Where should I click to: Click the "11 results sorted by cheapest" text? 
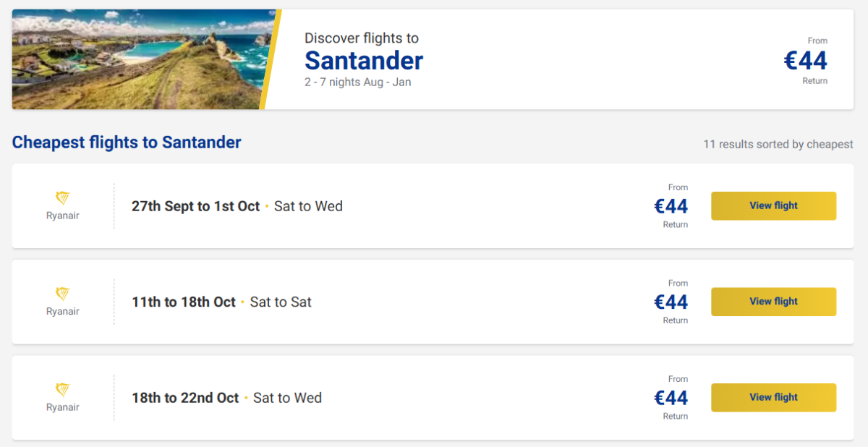coord(778,145)
